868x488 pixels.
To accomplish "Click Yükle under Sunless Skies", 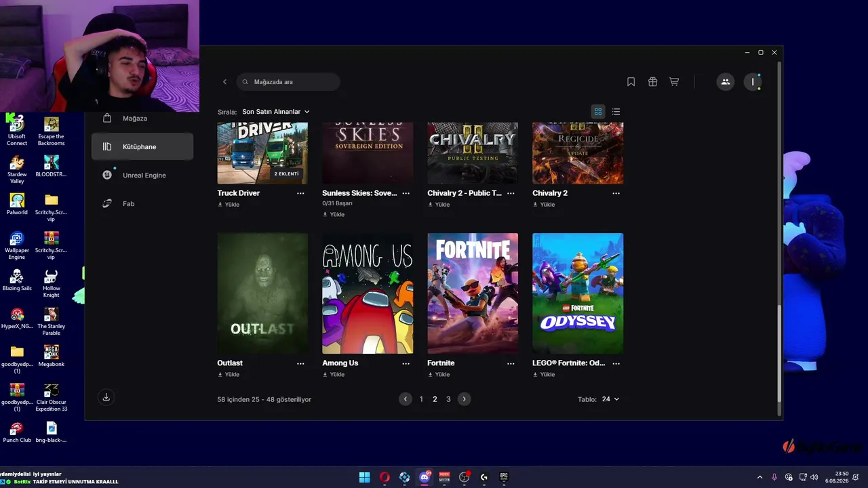I will coord(334,214).
